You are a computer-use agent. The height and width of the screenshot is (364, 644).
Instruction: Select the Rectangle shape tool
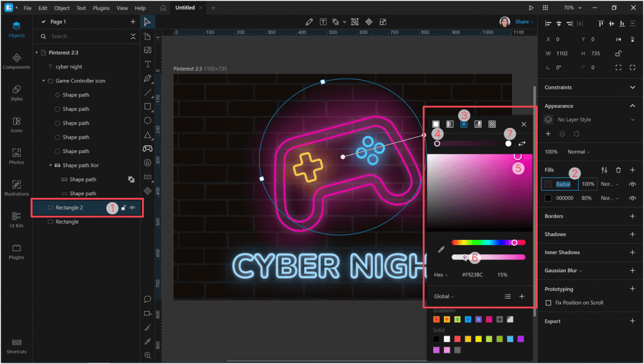pyautogui.click(x=147, y=106)
